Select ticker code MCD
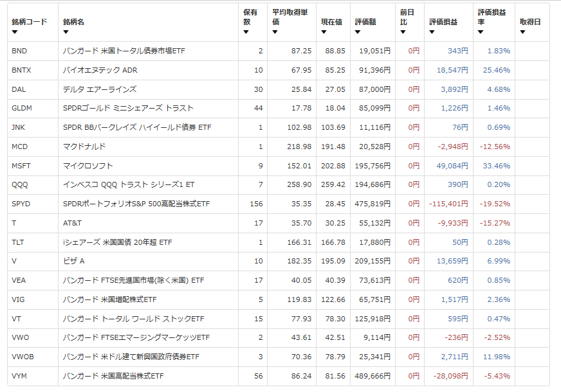Viewport: 561px width, 392px height. (20, 147)
